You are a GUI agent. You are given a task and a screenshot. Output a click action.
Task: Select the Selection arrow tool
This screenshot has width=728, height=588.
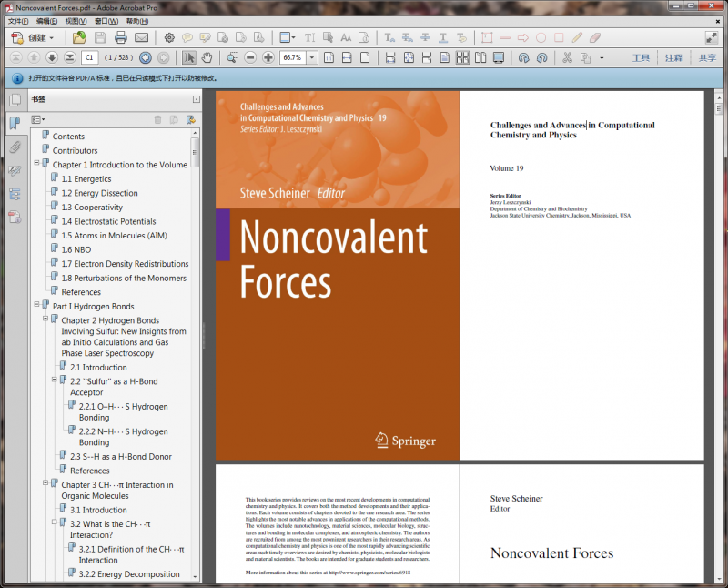point(188,57)
